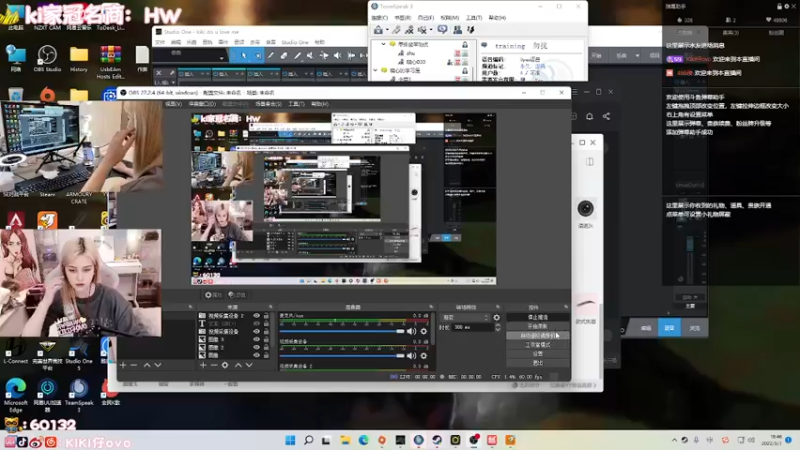The image size is (800, 450).
Task: Open OBS Studio desktop shortcut
Action: [47, 58]
